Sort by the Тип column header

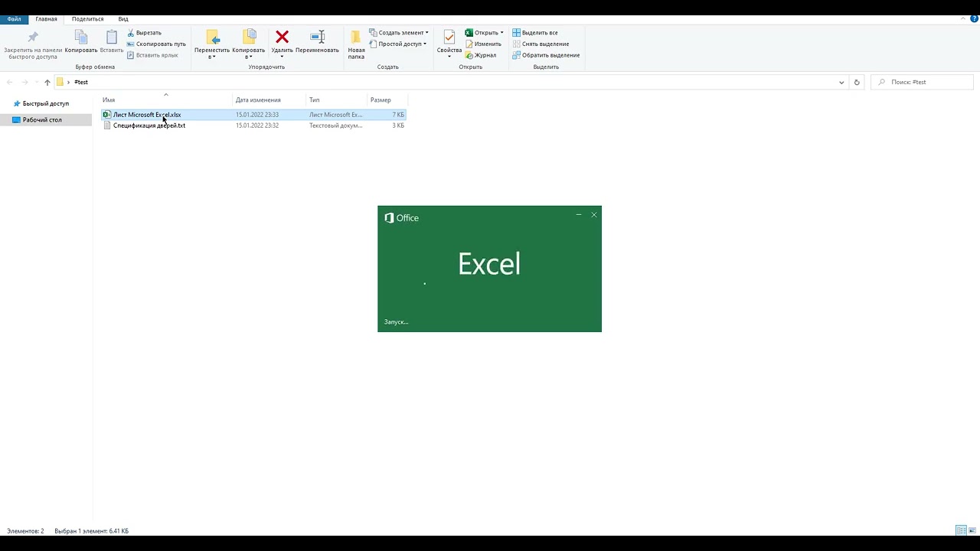(336, 100)
